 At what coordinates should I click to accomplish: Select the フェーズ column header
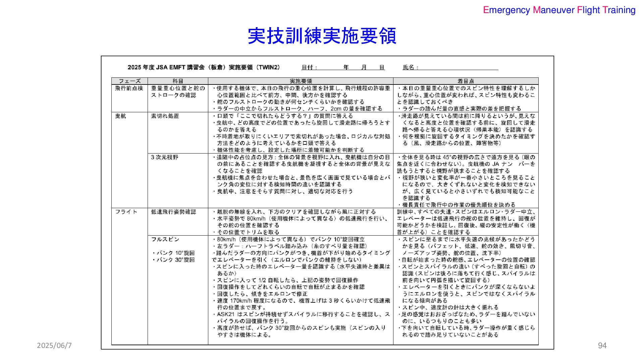coord(129,81)
